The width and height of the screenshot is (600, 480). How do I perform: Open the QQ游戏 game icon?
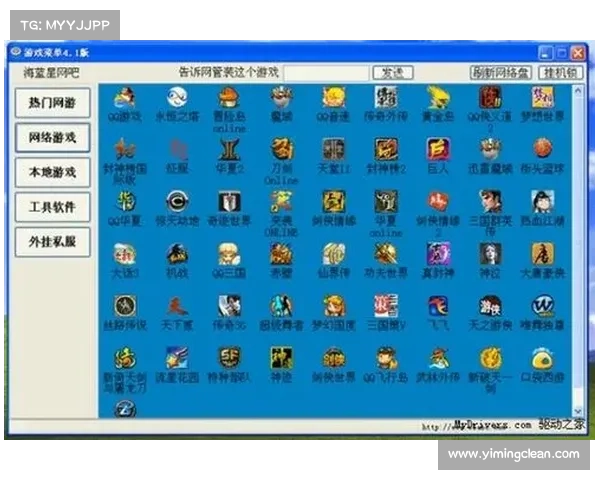coord(125,97)
